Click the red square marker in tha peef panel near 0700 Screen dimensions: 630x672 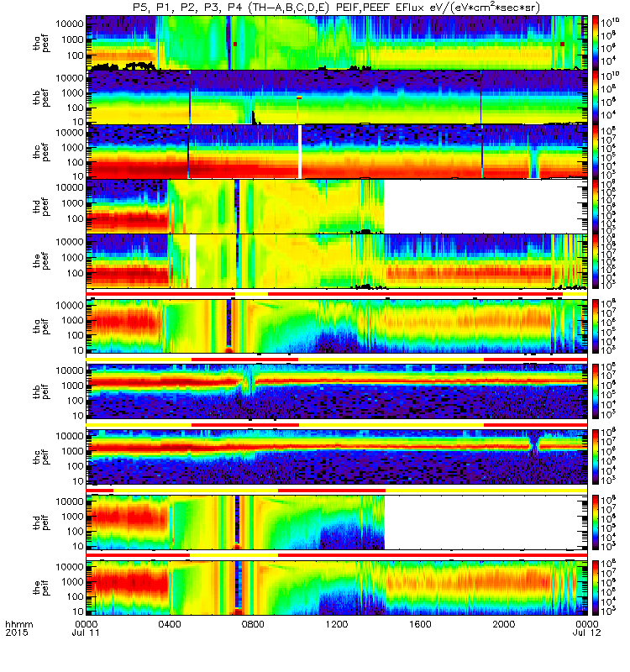point(235,45)
